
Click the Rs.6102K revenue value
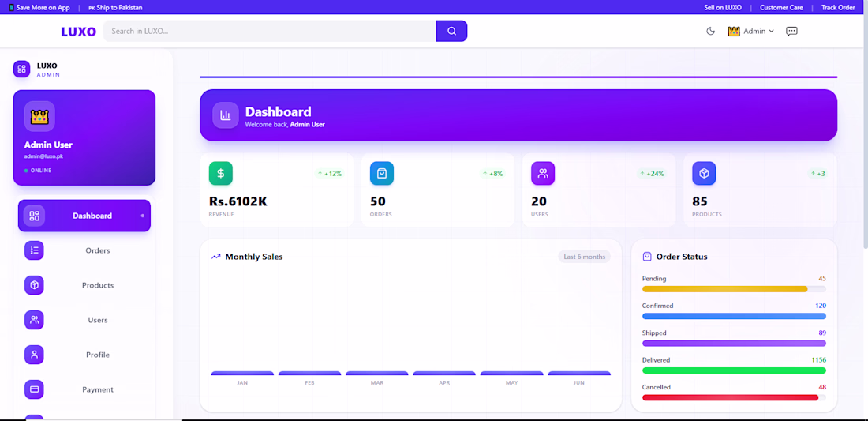pyautogui.click(x=238, y=201)
